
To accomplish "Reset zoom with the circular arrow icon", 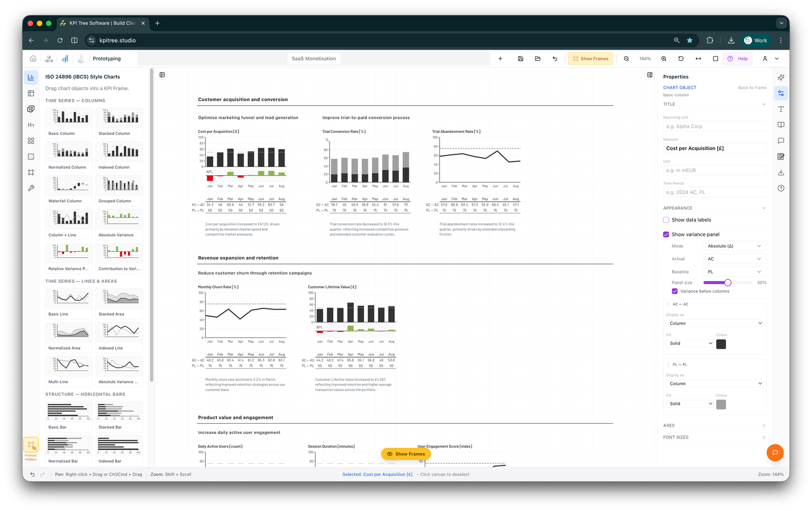I will [681, 58].
